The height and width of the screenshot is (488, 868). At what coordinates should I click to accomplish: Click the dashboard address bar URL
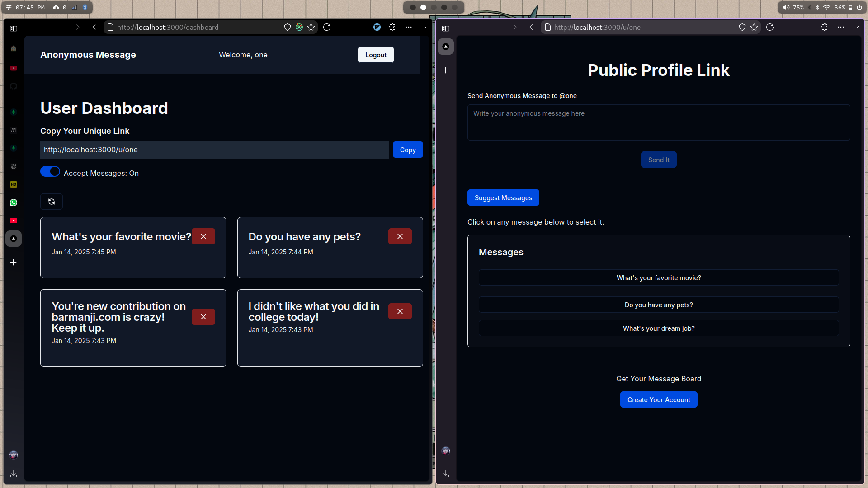(x=168, y=27)
